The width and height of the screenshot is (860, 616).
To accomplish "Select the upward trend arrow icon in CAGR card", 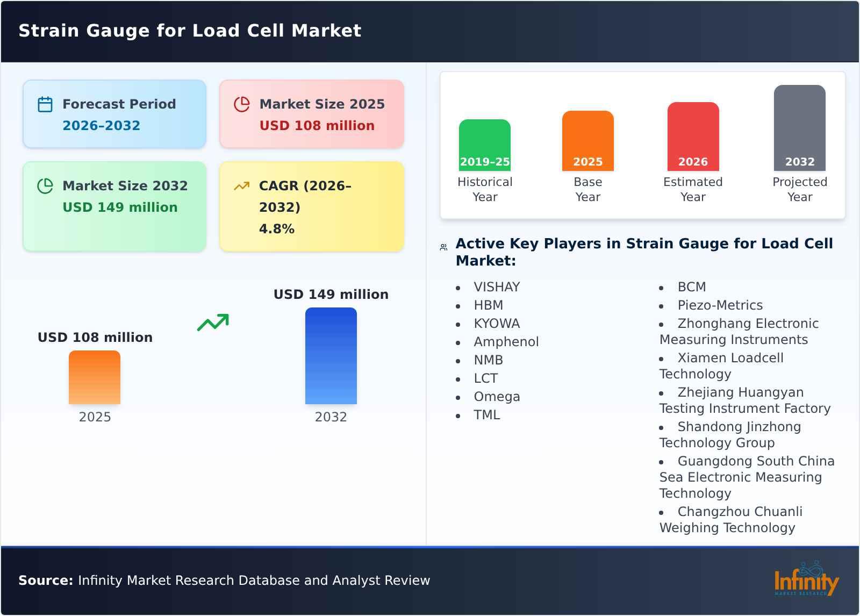I will coord(242,185).
